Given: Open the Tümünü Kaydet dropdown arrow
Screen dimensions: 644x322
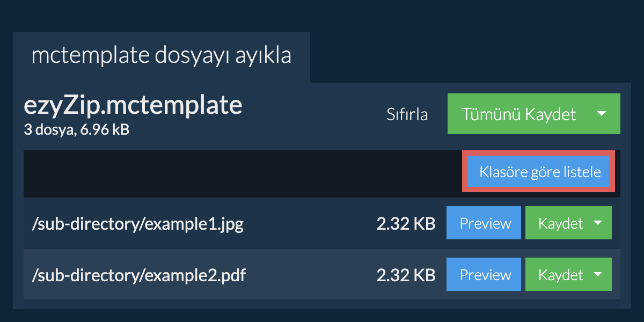Looking at the screenshot, I should [x=602, y=114].
